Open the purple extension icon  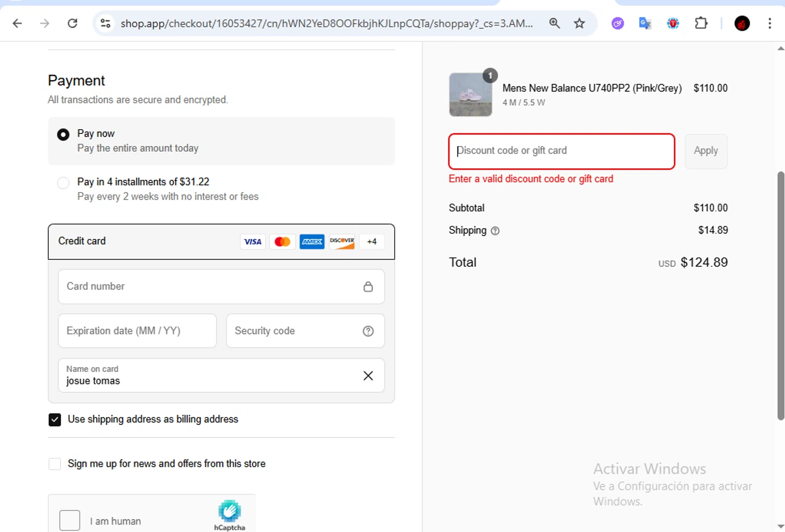click(618, 23)
